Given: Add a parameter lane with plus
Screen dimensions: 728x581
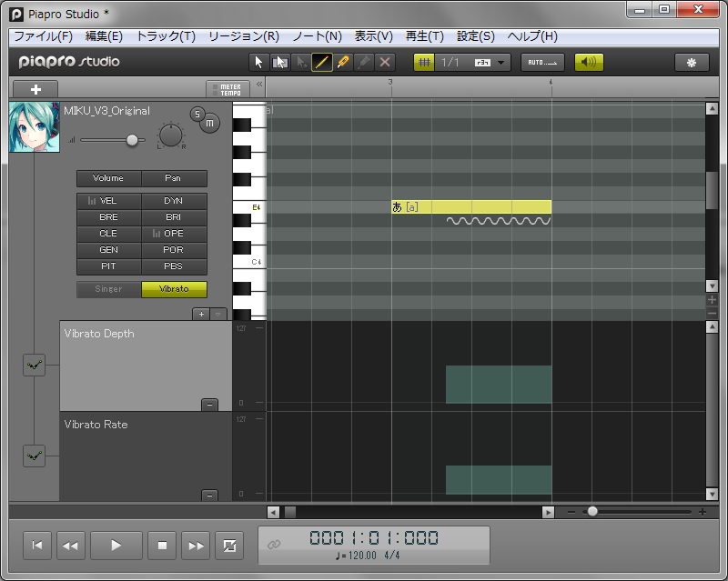Looking at the screenshot, I should point(201,315).
